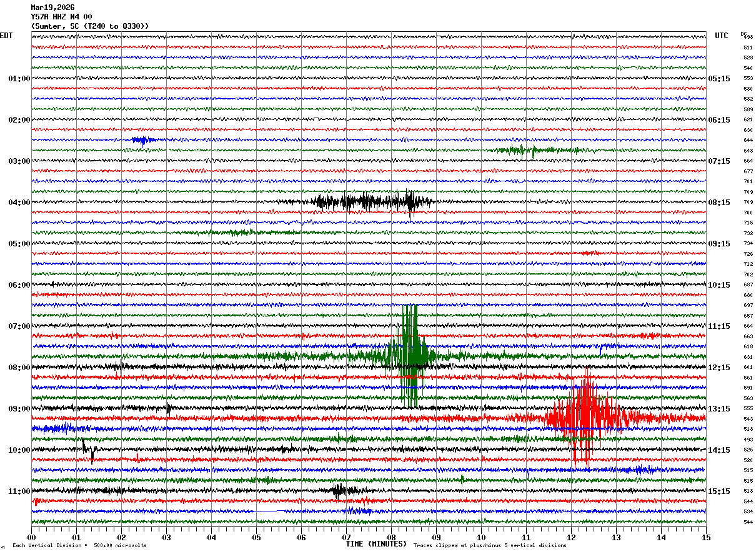Click the '14:15' UTC time label
This screenshot has height=554, width=756.
[719, 450]
